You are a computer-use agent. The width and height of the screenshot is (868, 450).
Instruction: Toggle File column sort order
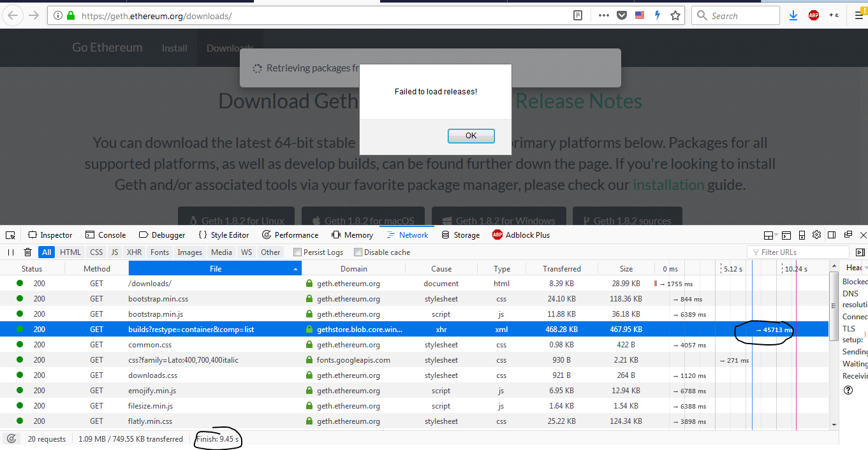pos(214,268)
